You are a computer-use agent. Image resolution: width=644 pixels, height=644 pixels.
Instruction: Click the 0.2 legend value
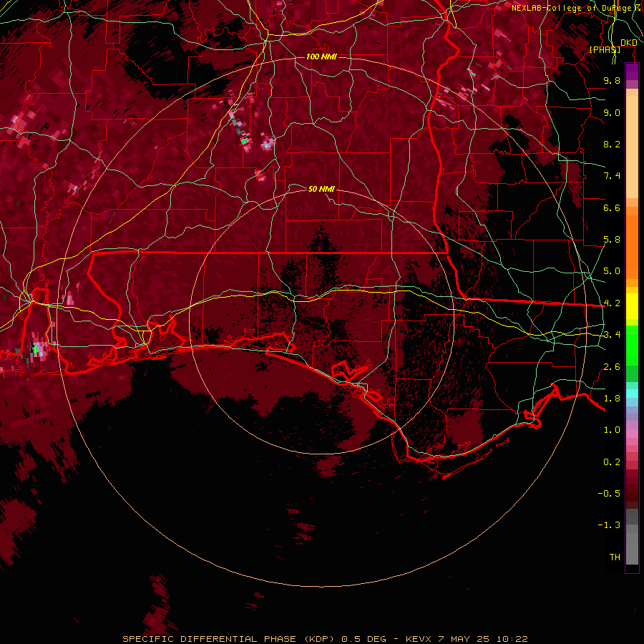coord(612,462)
